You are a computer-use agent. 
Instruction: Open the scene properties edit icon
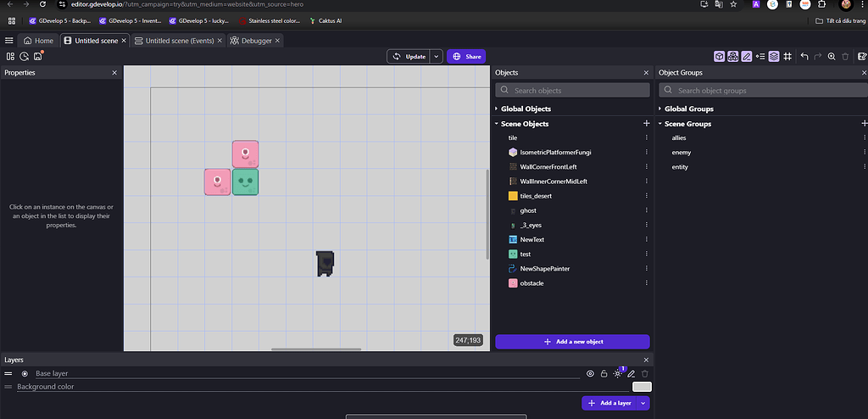[862, 56]
